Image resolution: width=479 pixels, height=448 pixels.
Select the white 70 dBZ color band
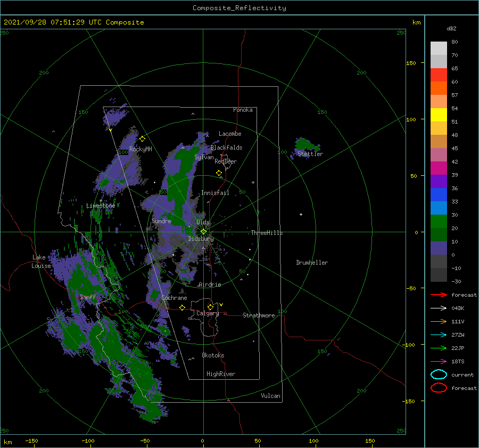click(x=439, y=48)
